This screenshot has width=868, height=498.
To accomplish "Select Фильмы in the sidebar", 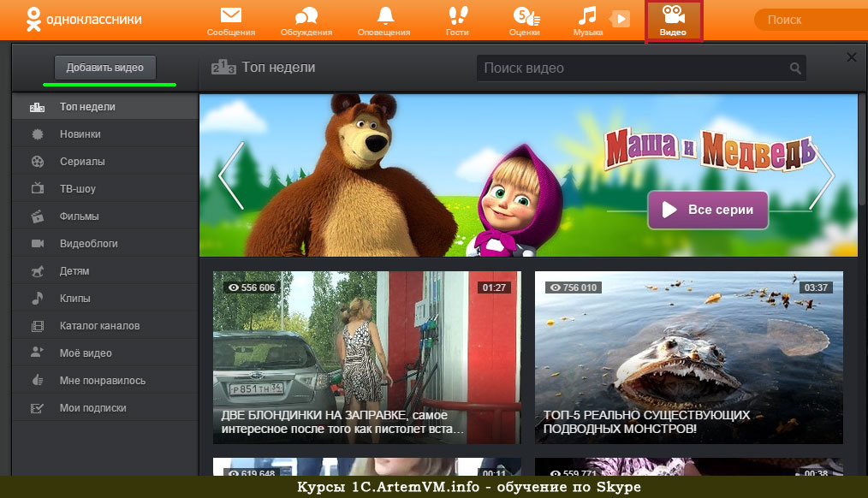I will click(105, 216).
